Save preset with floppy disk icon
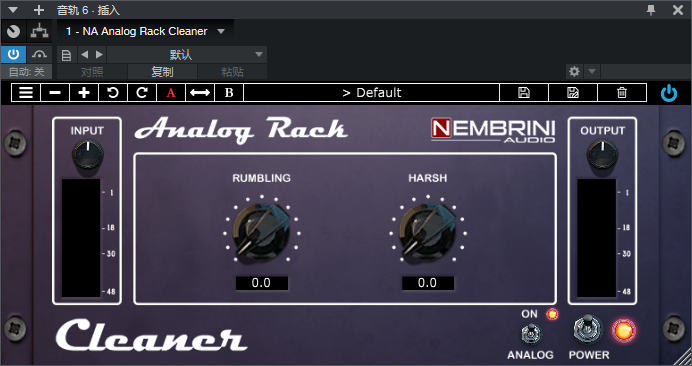Viewport: 692px width, 366px height. [524, 93]
